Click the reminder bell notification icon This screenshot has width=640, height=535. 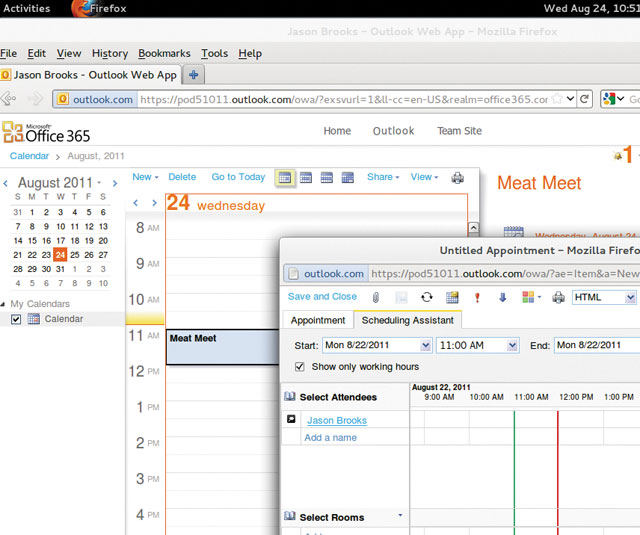(618, 155)
